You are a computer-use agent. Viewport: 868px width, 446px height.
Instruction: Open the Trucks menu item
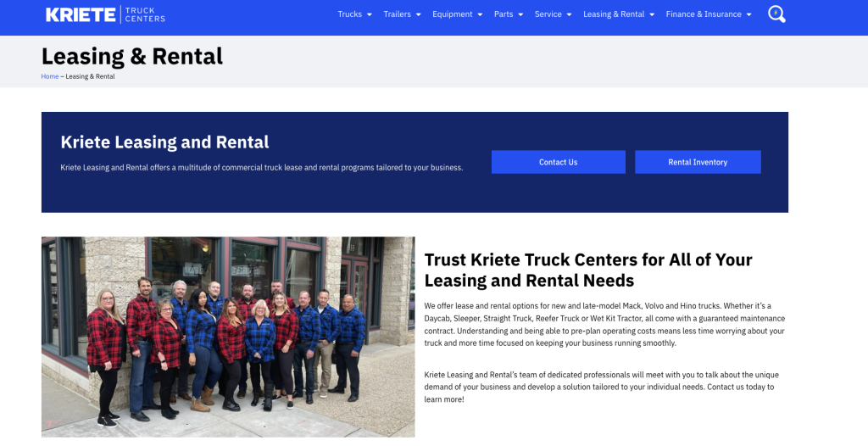coord(349,14)
